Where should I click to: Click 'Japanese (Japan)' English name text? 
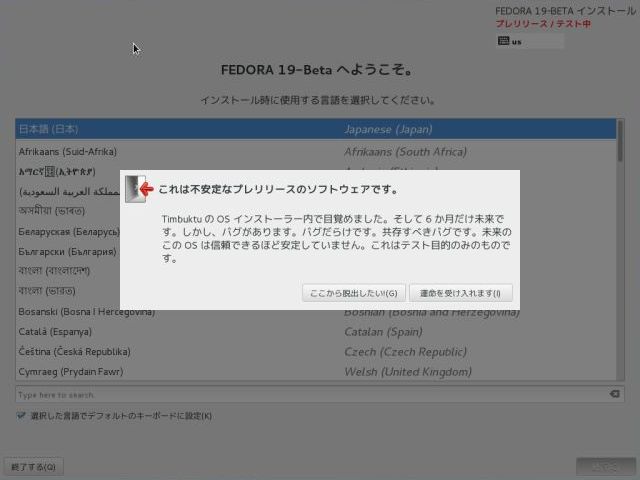pos(388,129)
